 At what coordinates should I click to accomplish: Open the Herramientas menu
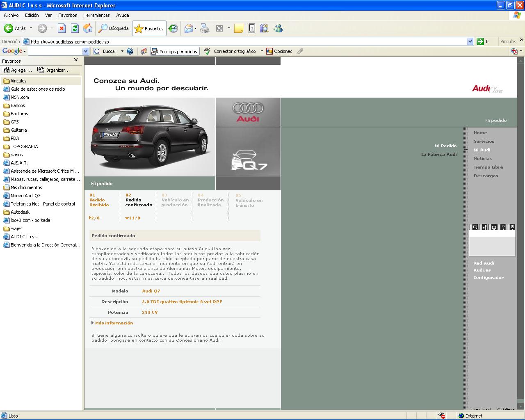[96, 15]
